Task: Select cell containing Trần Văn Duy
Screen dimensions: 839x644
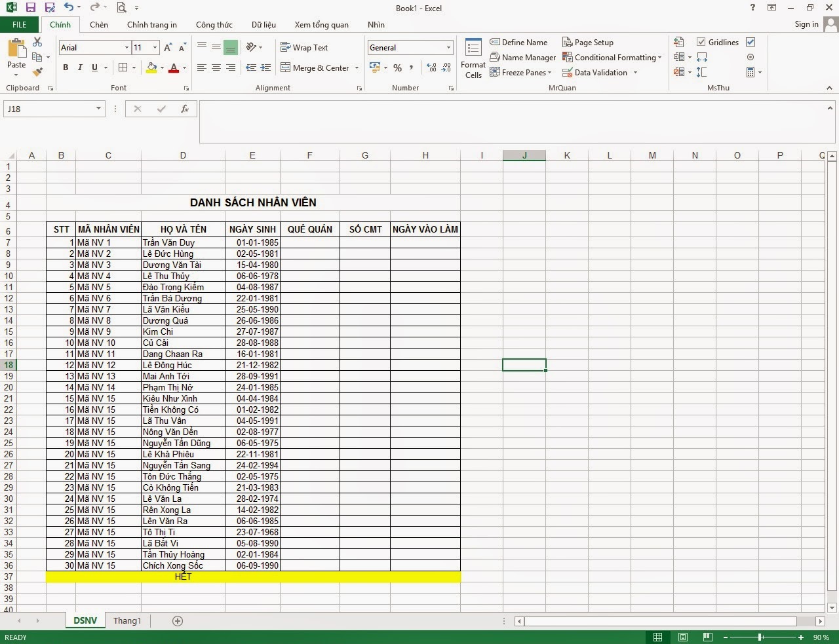Action: click(x=183, y=242)
